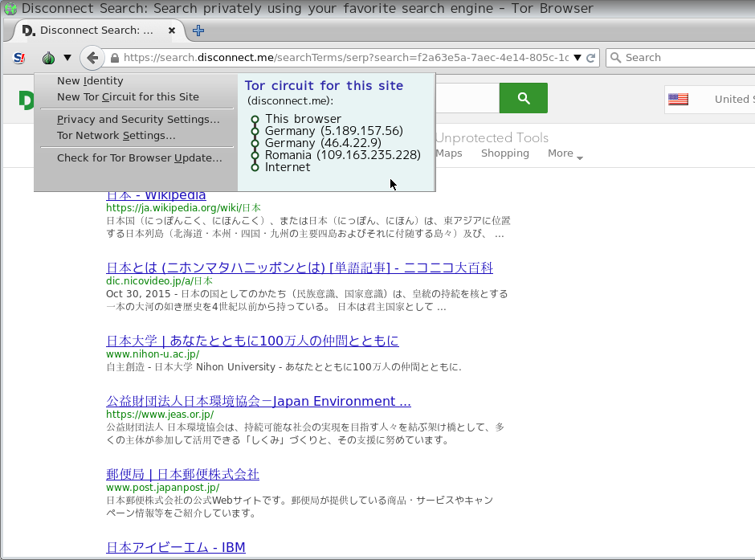Image resolution: width=755 pixels, height=560 pixels.
Task: Click the Germany (5.189.157.56) circuit entry
Action: tap(333, 131)
